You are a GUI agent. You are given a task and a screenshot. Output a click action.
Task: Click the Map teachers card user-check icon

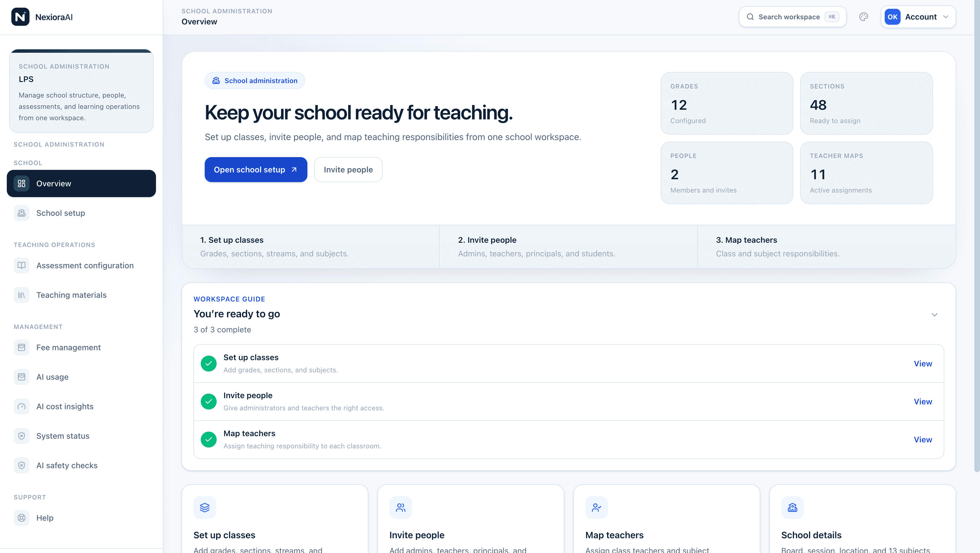(x=597, y=508)
